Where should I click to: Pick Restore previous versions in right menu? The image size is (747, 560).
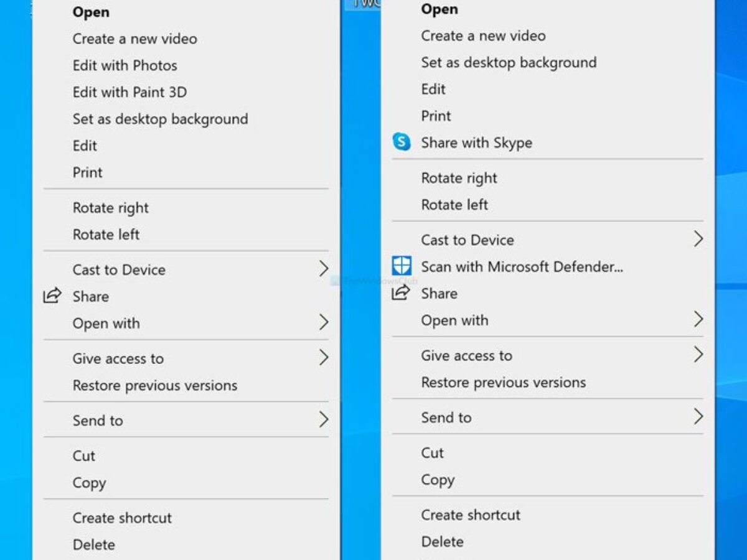[504, 382]
